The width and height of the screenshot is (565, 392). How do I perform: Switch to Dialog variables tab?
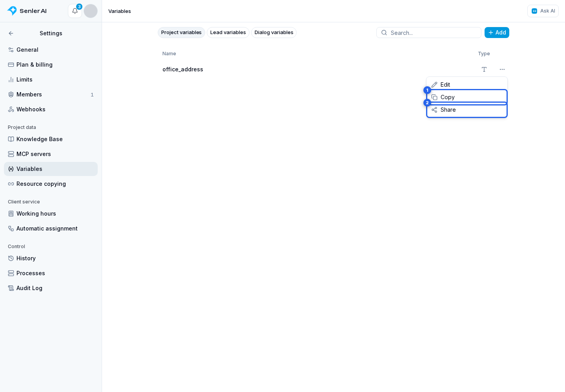(x=274, y=33)
